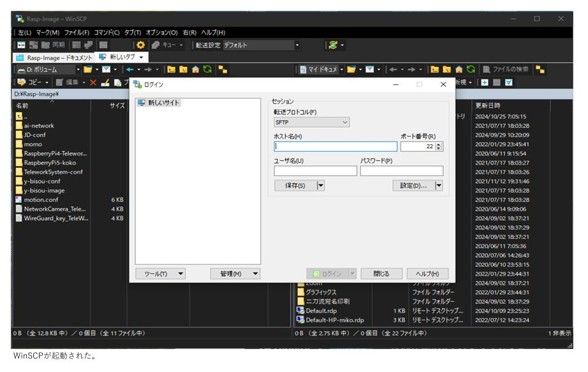Screen dimensions: 588x372
Task: Expand the 新しいタブ tab dropdown arrow
Action: tap(142, 57)
